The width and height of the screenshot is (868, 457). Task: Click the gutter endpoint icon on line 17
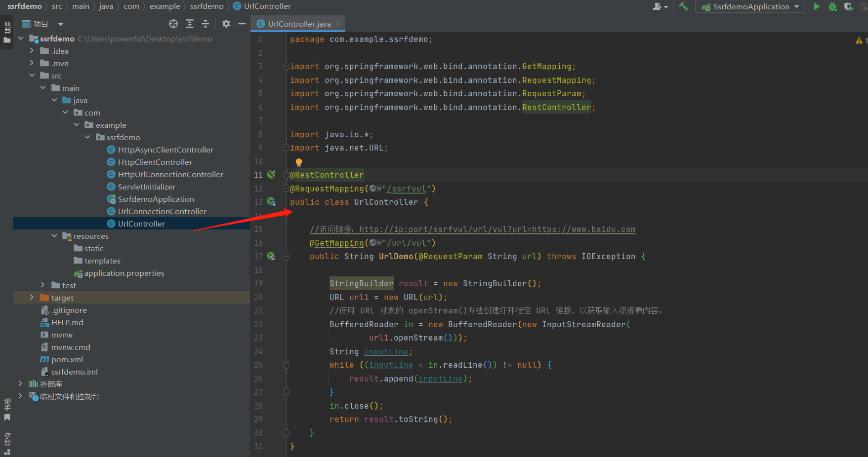tap(271, 256)
